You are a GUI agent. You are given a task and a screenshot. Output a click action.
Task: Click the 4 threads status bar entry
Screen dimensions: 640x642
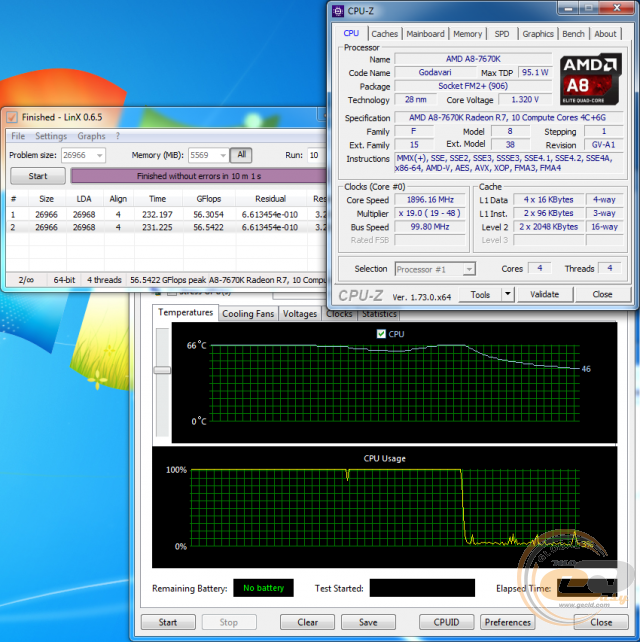click(104, 280)
